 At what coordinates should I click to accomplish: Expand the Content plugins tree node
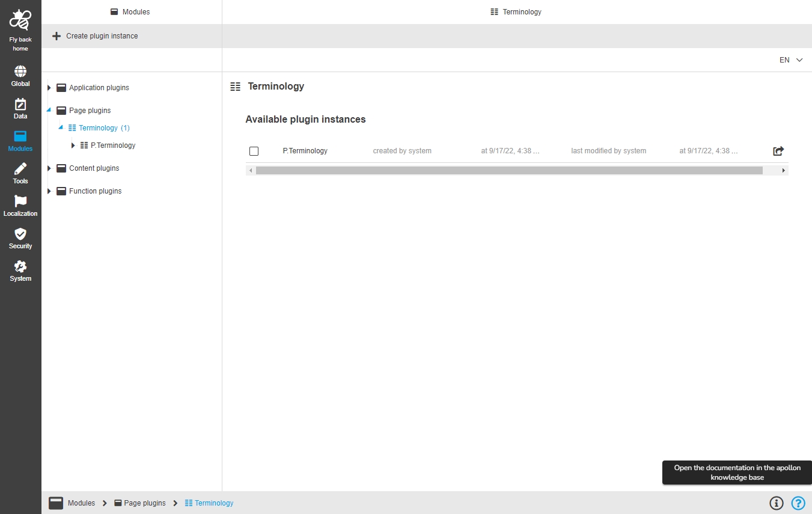point(49,168)
